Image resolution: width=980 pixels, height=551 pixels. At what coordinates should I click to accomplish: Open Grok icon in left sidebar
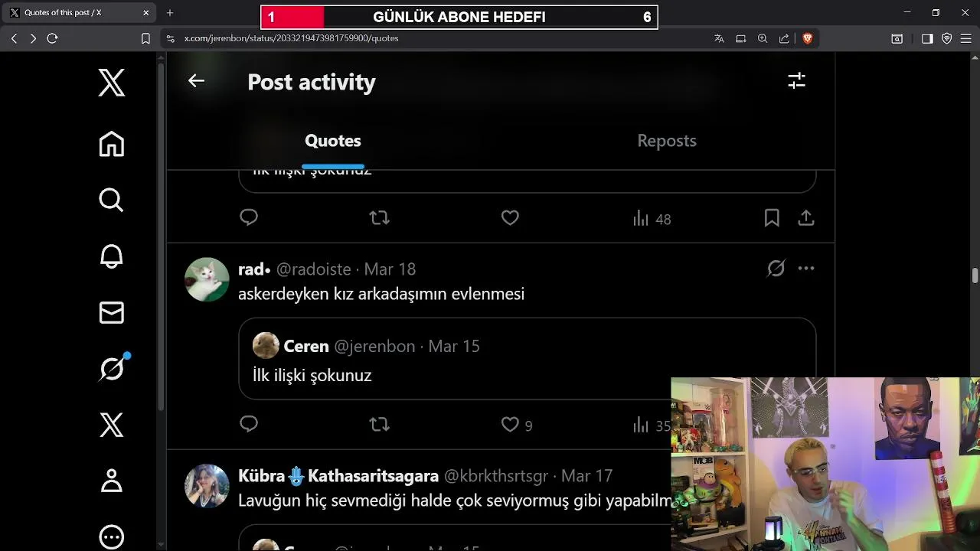112,368
